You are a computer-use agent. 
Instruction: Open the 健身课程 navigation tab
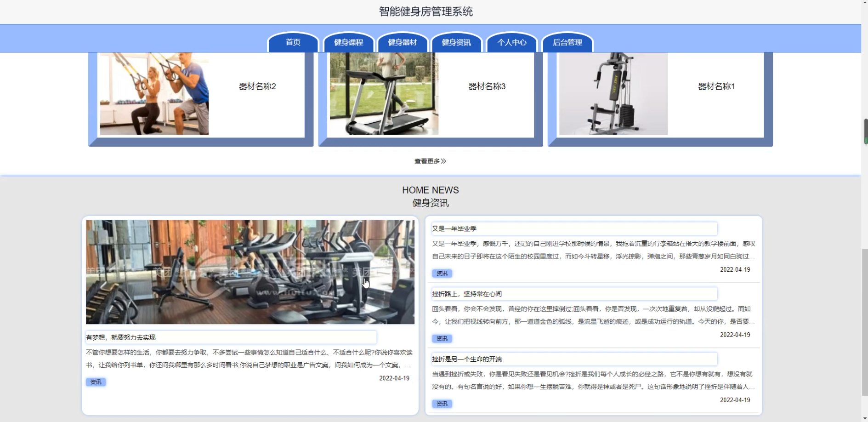(x=348, y=42)
